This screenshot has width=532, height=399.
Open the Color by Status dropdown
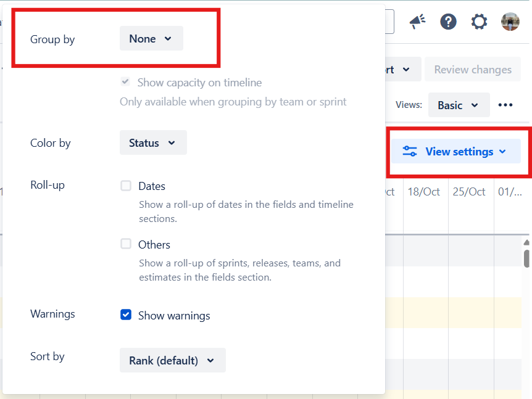(x=153, y=142)
